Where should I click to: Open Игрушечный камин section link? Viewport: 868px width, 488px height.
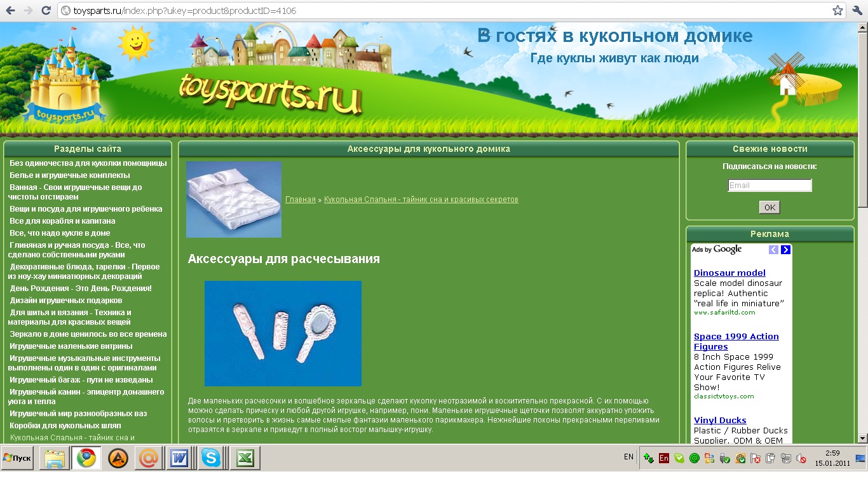click(x=86, y=396)
